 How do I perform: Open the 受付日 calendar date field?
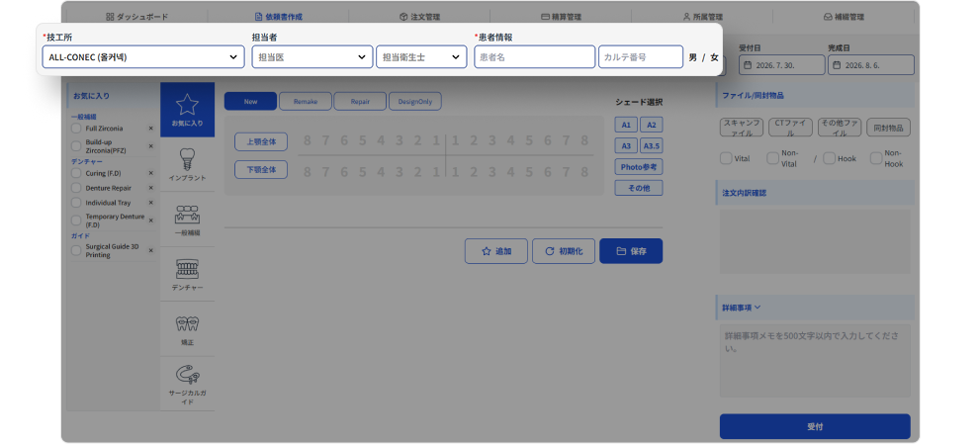[x=780, y=65]
